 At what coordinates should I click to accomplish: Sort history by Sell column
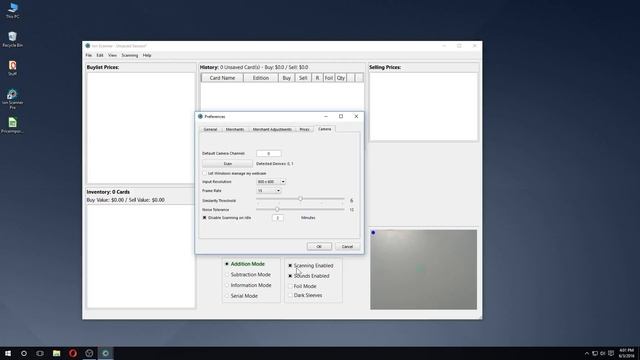[x=303, y=78]
